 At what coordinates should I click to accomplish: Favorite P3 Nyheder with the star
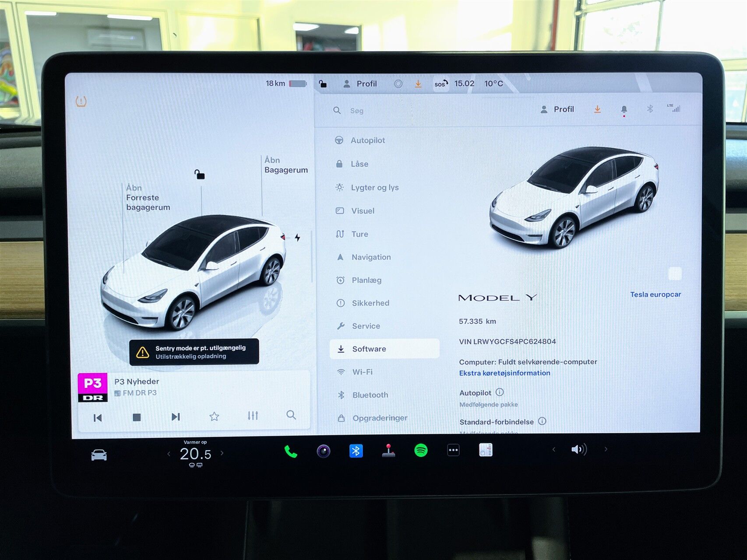(x=214, y=417)
